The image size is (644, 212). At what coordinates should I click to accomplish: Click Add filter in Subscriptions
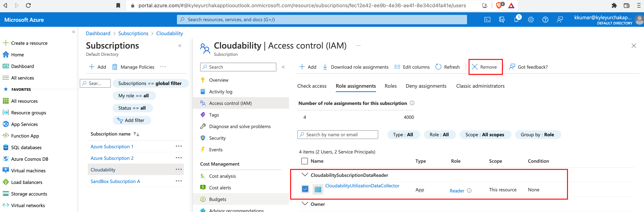click(x=131, y=120)
